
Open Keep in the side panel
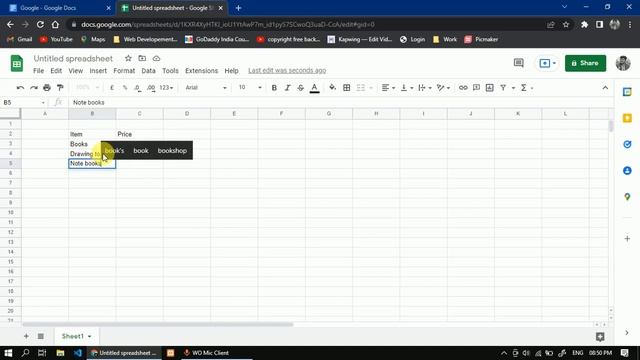[x=627, y=118]
